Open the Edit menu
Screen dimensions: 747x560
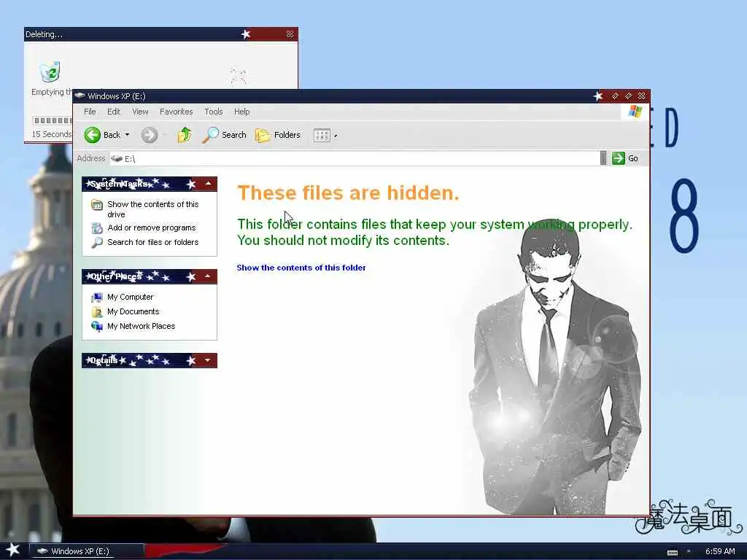click(x=113, y=112)
